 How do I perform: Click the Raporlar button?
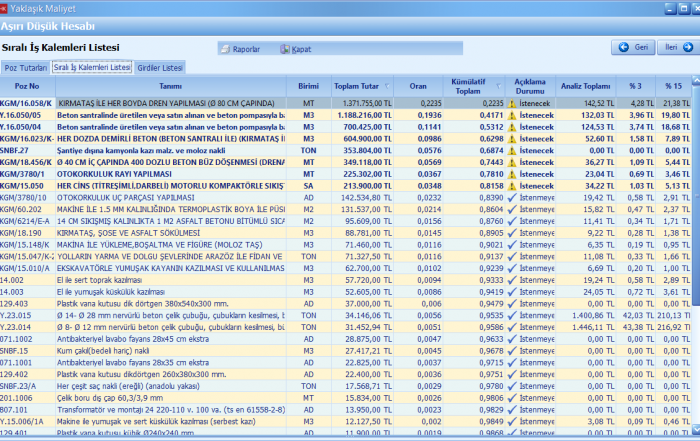pos(240,48)
